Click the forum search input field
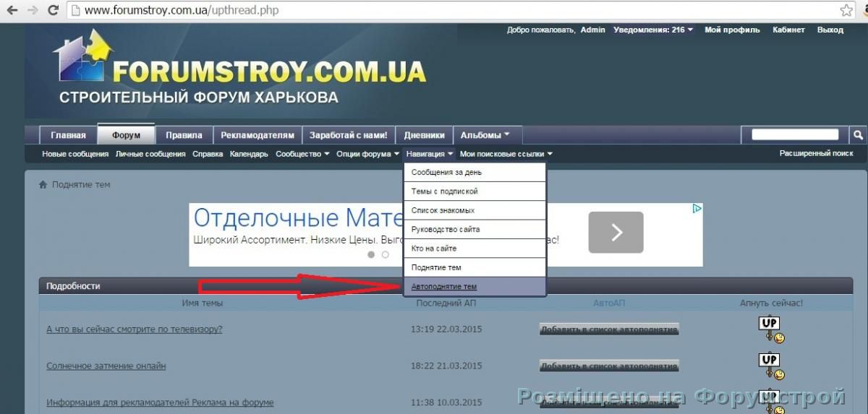868x414 pixels. pos(794,134)
